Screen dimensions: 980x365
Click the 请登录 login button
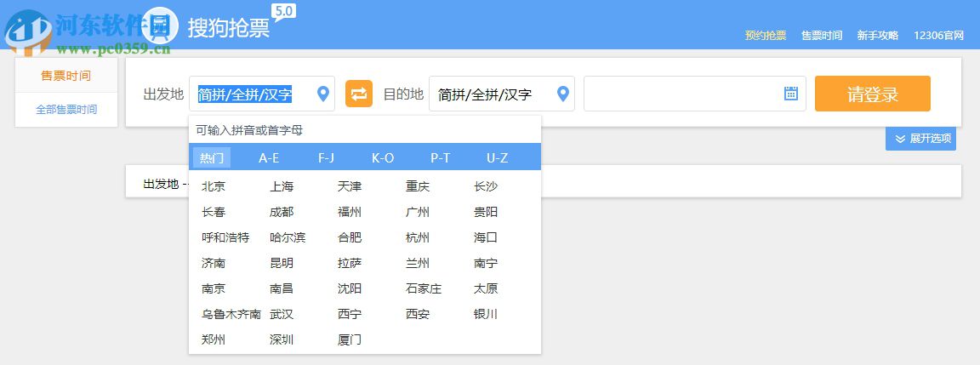[x=873, y=94]
